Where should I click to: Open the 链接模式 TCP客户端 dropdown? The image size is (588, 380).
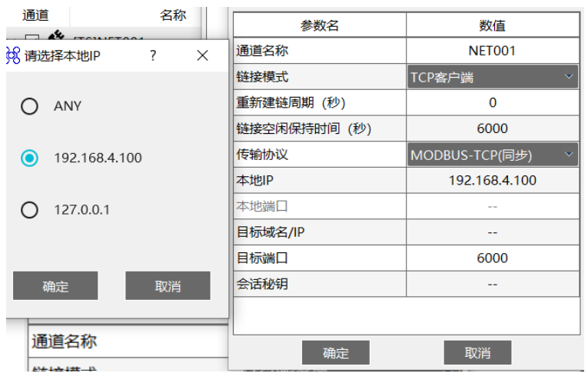(493, 77)
